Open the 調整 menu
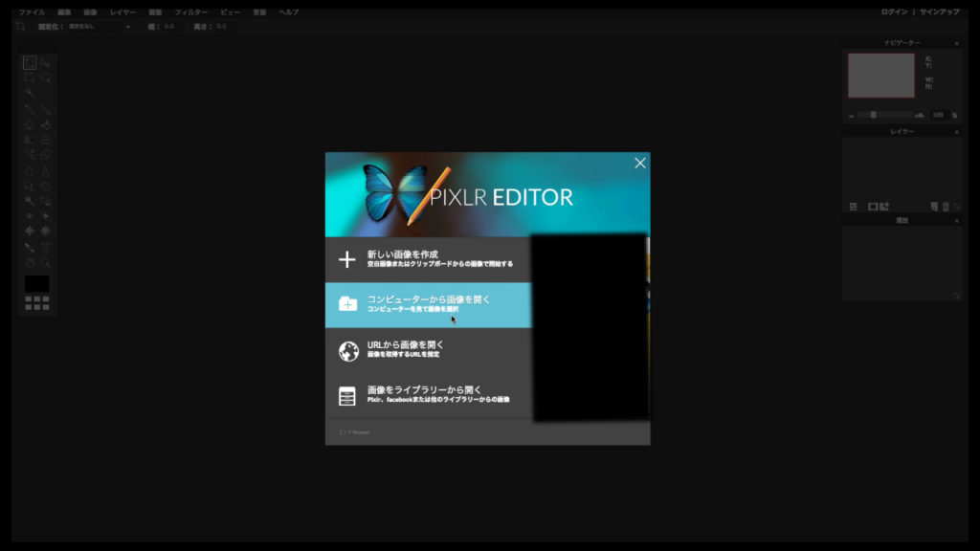This screenshot has width=980, height=551. click(155, 11)
